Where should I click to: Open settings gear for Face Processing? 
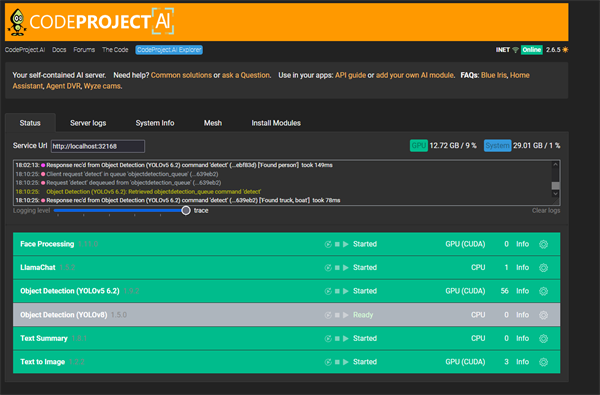(543, 244)
